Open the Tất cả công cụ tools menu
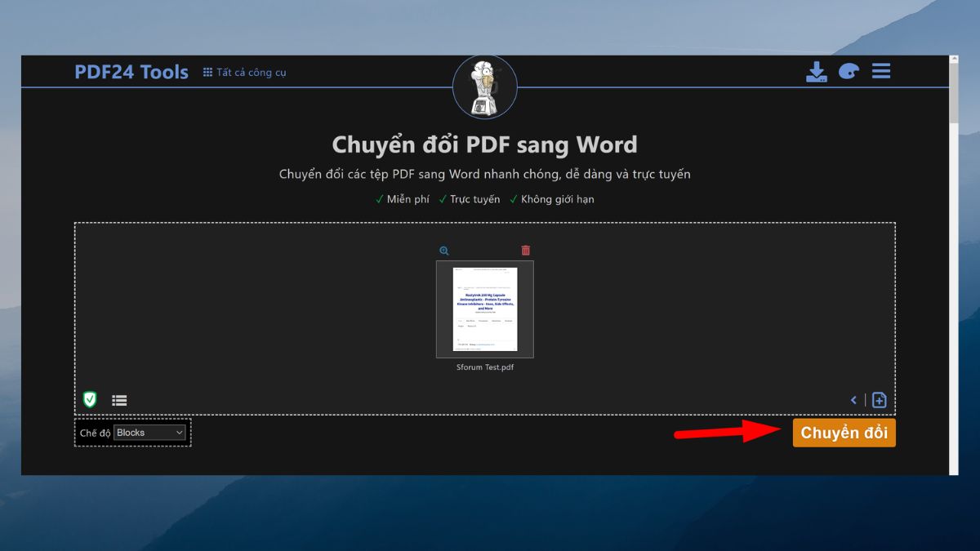Screen dimensions: 980x551 245,73
